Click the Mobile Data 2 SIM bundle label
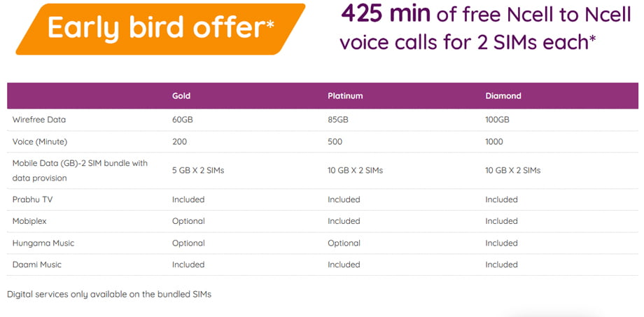The width and height of the screenshot is (644, 317). pos(80,171)
